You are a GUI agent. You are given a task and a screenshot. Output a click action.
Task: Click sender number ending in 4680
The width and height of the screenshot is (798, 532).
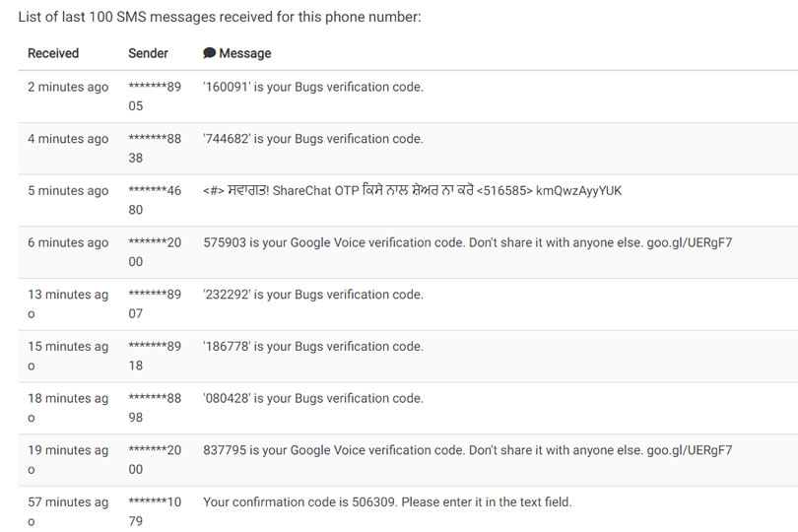[155, 200]
